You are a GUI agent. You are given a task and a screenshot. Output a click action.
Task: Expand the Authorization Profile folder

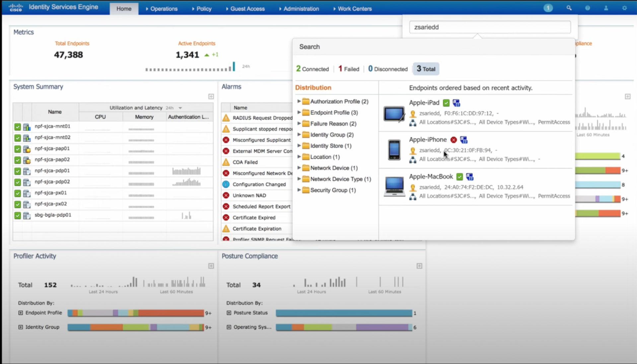(299, 101)
